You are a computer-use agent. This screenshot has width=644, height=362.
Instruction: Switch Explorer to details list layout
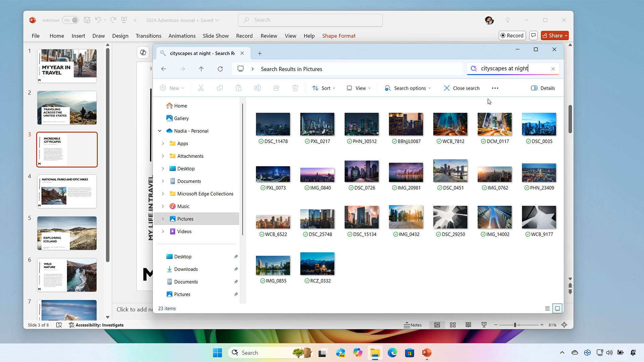coord(547,308)
